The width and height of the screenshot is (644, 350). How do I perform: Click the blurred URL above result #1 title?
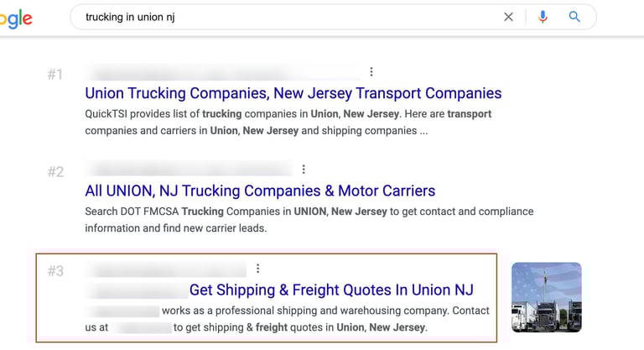click(x=222, y=73)
